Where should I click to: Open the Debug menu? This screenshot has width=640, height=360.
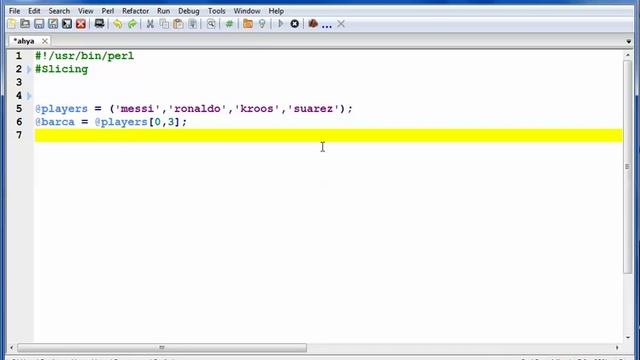(x=189, y=11)
